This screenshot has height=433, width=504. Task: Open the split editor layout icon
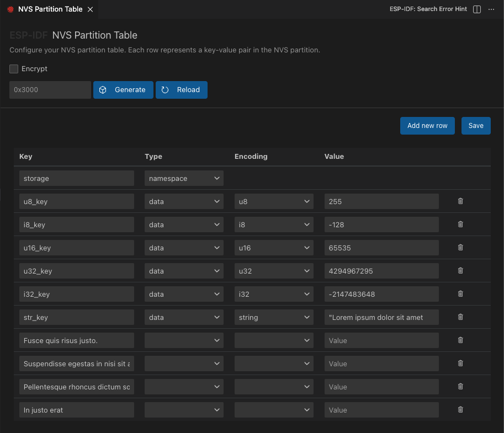pos(477,9)
